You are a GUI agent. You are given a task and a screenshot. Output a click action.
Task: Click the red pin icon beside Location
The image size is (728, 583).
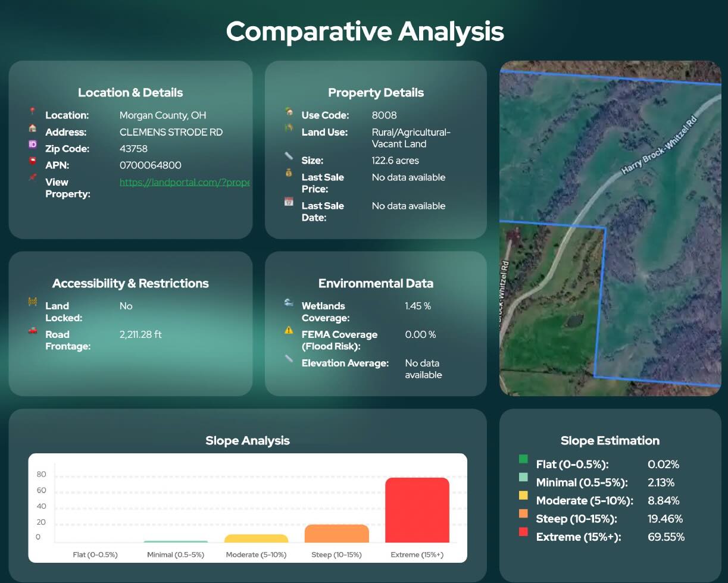point(32,111)
